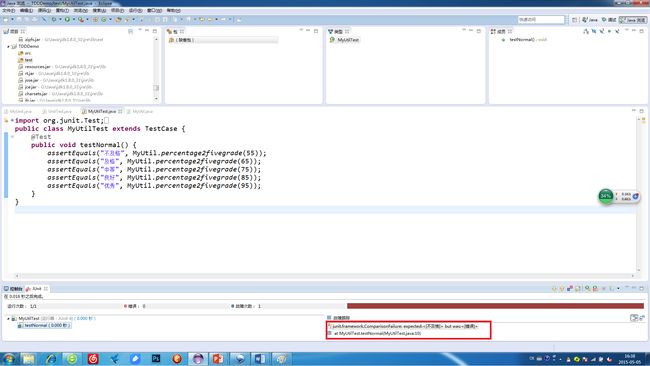This screenshot has width=650, height=366.
Task: Collapse the MyUtilTest node in JUnit results
Action: tap(8, 318)
